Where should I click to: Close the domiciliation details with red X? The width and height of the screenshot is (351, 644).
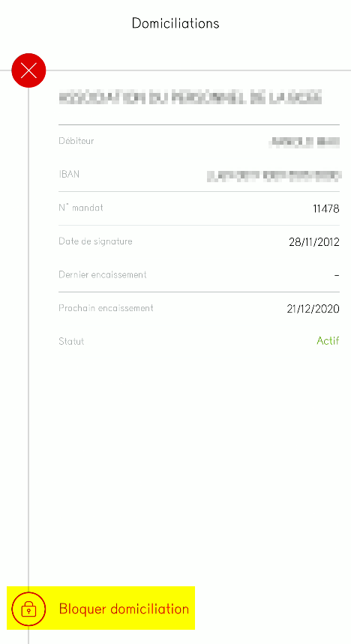coord(28,70)
